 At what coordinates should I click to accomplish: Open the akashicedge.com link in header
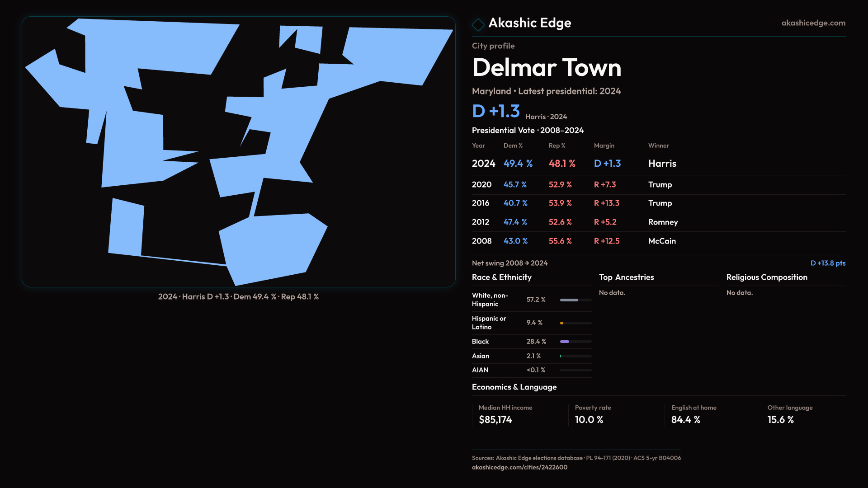point(813,23)
